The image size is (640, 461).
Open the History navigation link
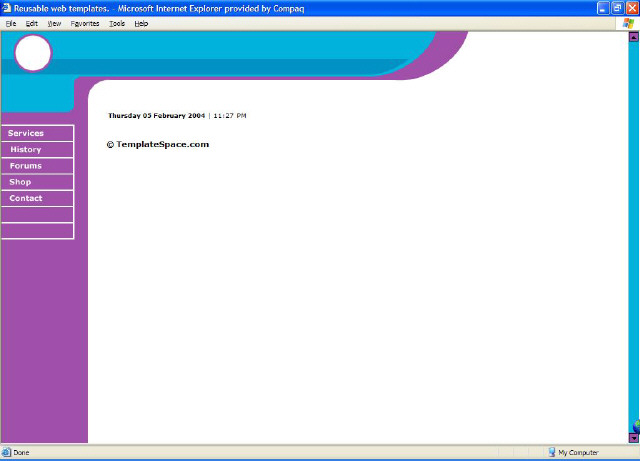tap(26, 150)
